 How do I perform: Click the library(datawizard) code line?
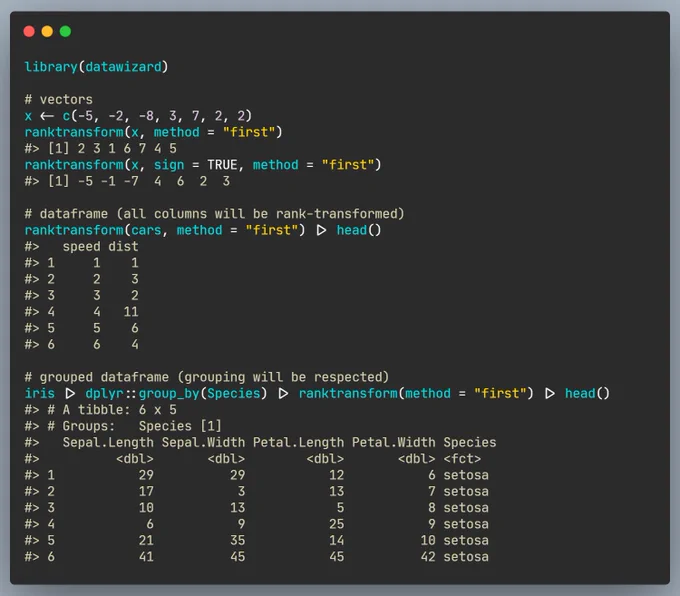(96, 67)
